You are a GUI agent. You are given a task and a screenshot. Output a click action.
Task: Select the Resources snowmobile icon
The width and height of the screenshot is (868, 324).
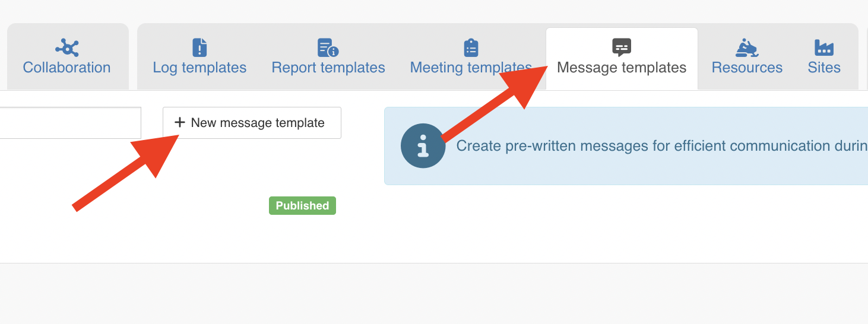point(747,47)
